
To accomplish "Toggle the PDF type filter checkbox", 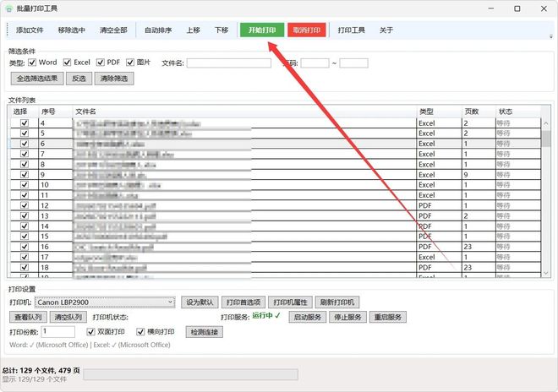I will [x=101, y=63].
